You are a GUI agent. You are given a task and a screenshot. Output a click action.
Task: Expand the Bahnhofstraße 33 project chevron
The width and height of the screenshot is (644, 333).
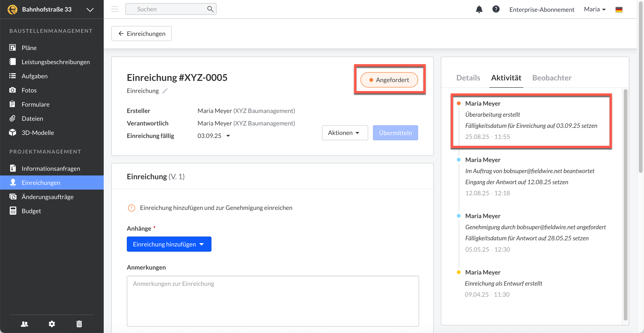[x=90, y=9]
